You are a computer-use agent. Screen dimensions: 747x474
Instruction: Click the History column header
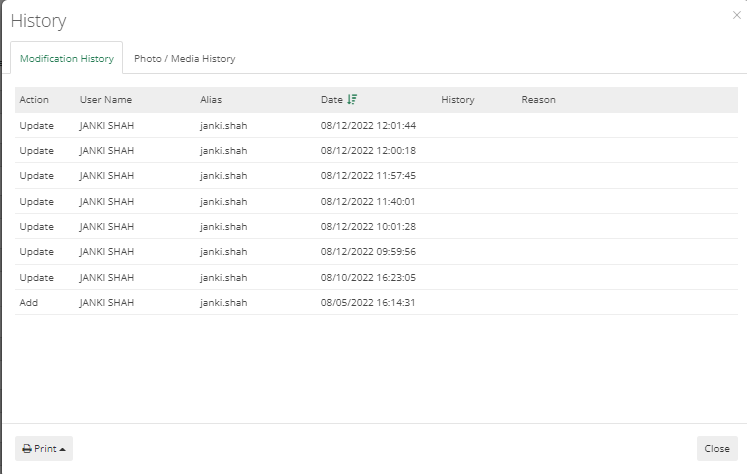458,100
